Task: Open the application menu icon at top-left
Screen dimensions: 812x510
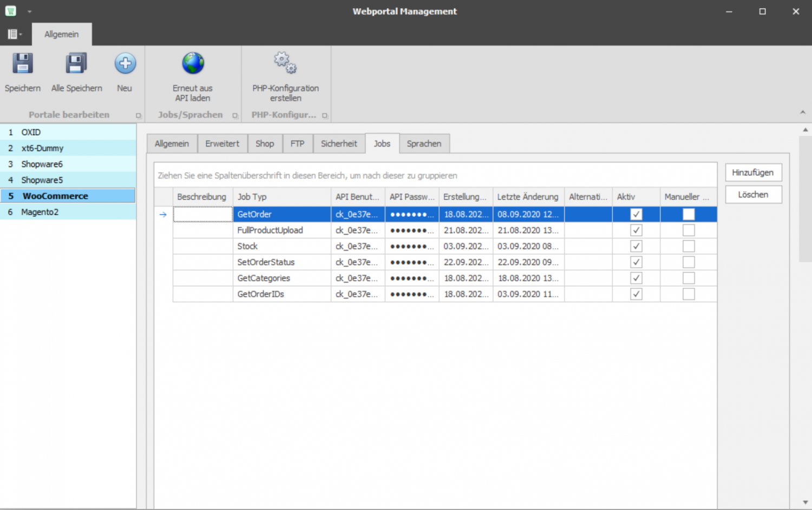Action: point(14,34)
